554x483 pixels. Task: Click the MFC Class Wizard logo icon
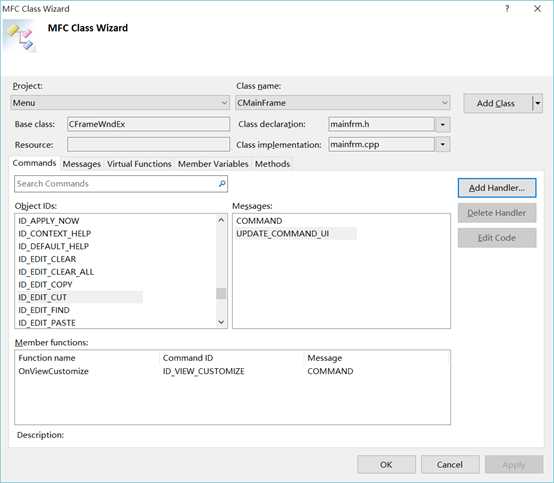[x=20, y=36]
